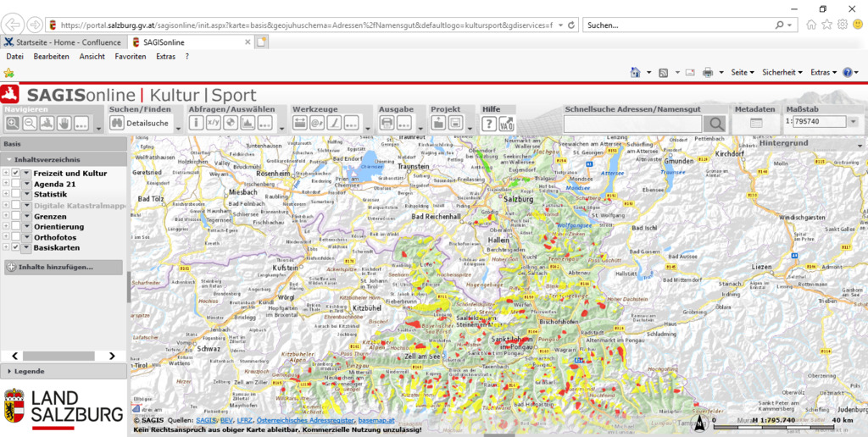The width and height of the screenshot is (868, 437).
Task: Select the zoom out tool under Navigieren
Action: (x=30, y=124)
